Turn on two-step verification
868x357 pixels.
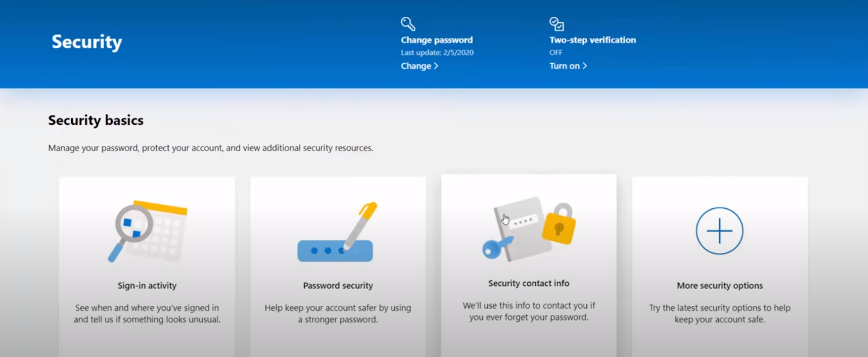click(x=568, y=66)
